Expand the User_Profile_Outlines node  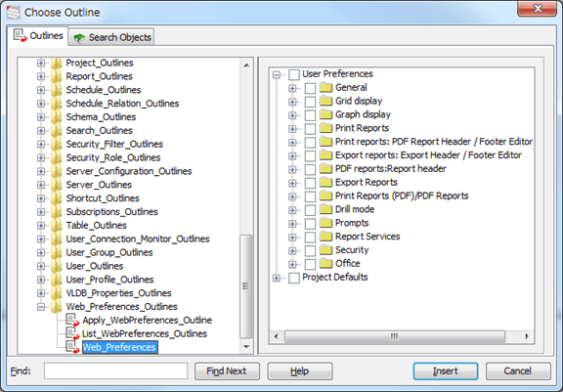41,280
